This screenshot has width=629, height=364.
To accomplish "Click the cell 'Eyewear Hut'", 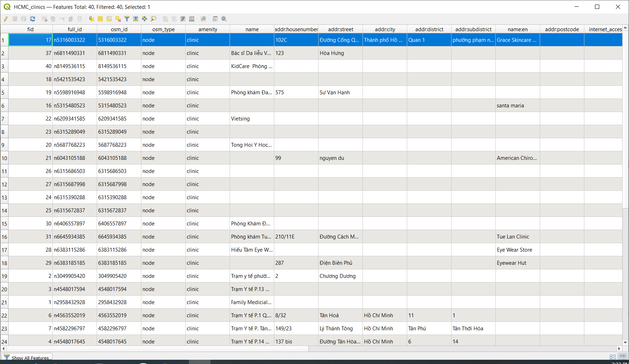I will click(x=518, y=263).
